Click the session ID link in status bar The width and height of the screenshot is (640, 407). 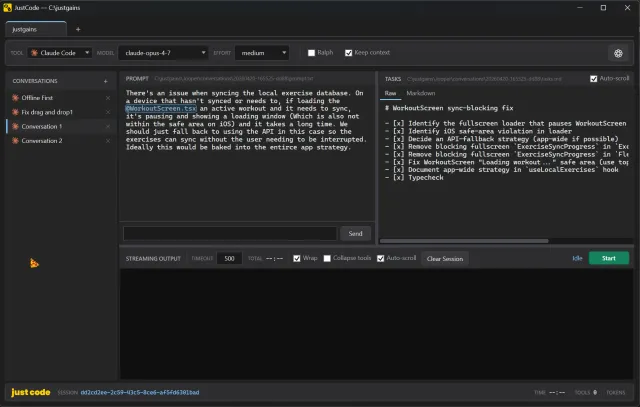tap(140, 393)
